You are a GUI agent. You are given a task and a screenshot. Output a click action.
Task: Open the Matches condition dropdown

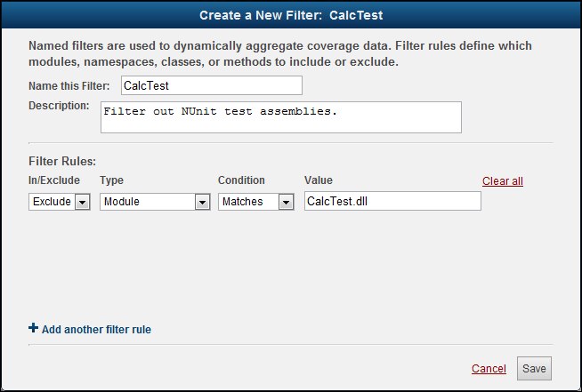click(x=255, y=202)
